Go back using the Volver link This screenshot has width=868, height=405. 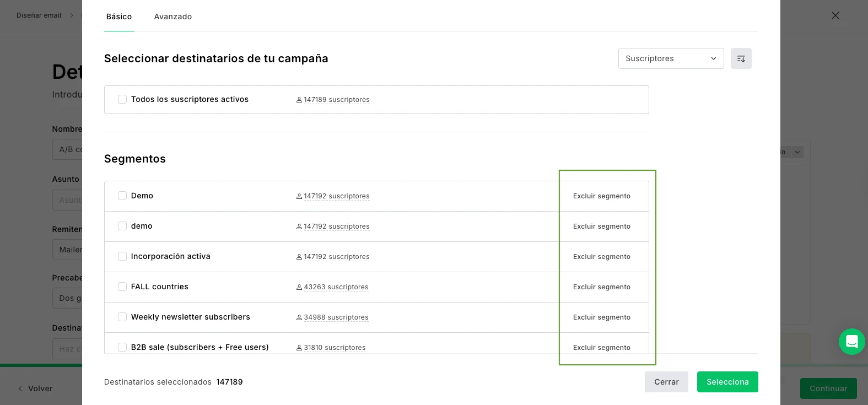click(x=35, y=388)
